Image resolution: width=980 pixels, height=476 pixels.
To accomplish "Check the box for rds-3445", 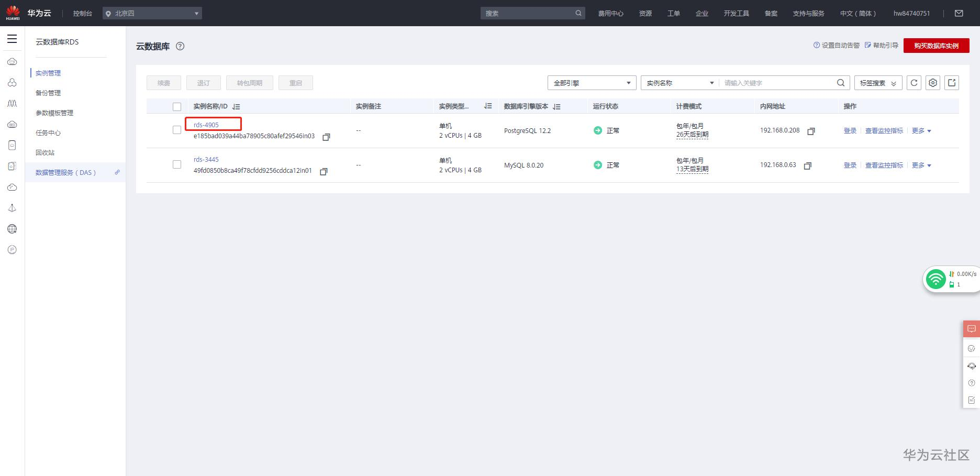I will coord(177,164).
